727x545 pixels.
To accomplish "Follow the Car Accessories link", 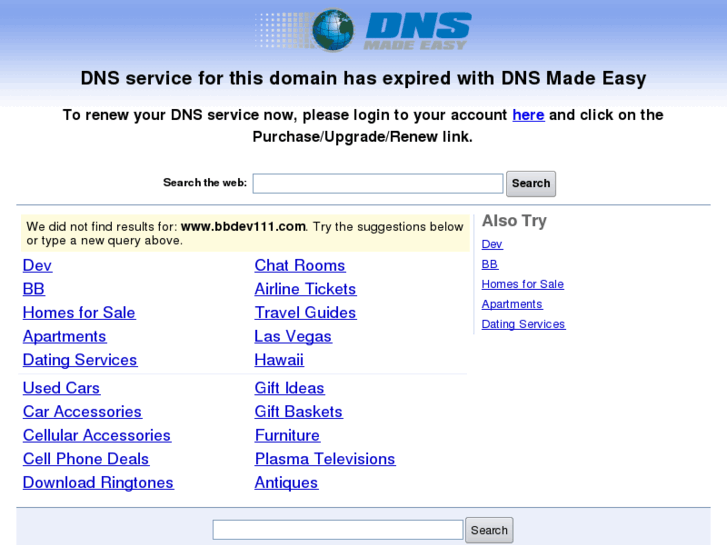I will (82, 411).
